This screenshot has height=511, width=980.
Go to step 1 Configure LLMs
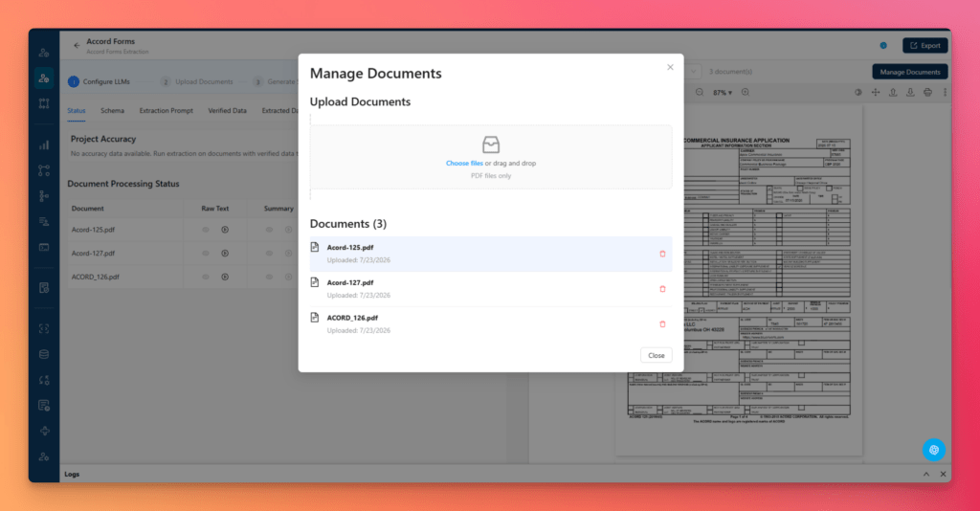click(99, 82)
